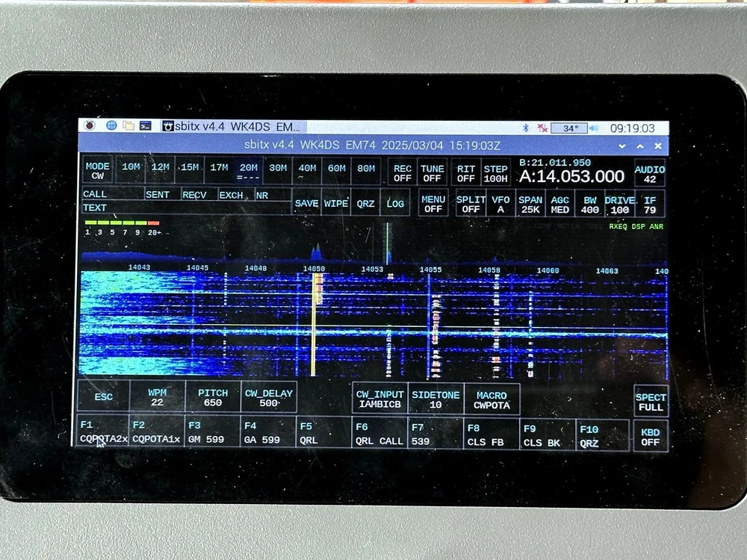Switch the VFO A selector
This screenshot has height=560, width=747.
click(500, 205)
